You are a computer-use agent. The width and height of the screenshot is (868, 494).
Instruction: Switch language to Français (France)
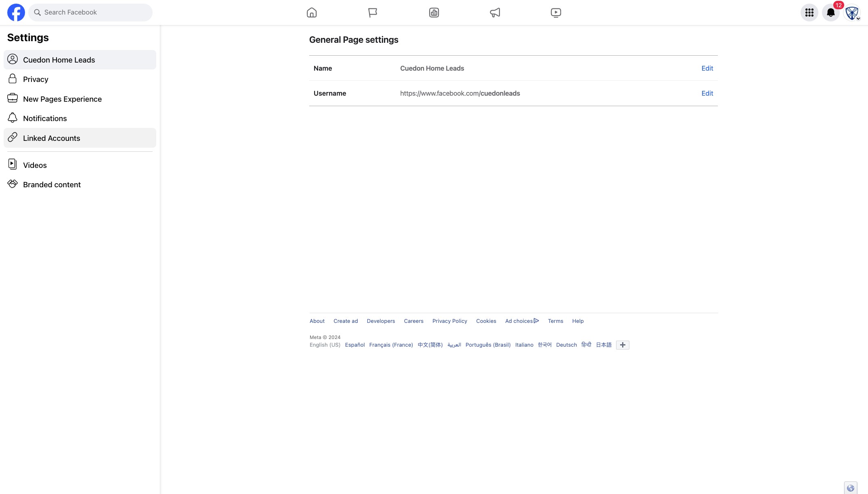click(391, 345)
